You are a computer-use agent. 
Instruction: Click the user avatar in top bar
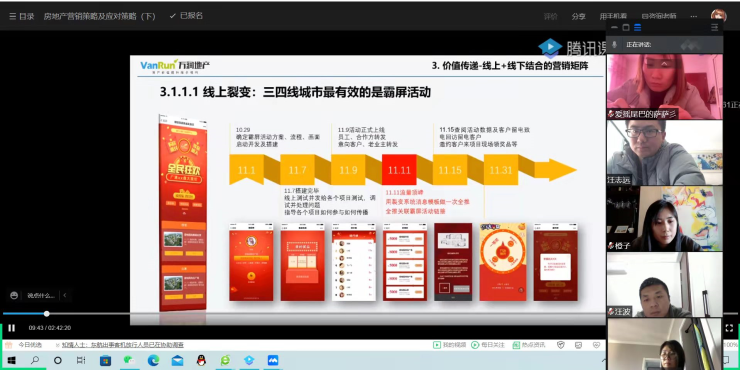point(719,16)
